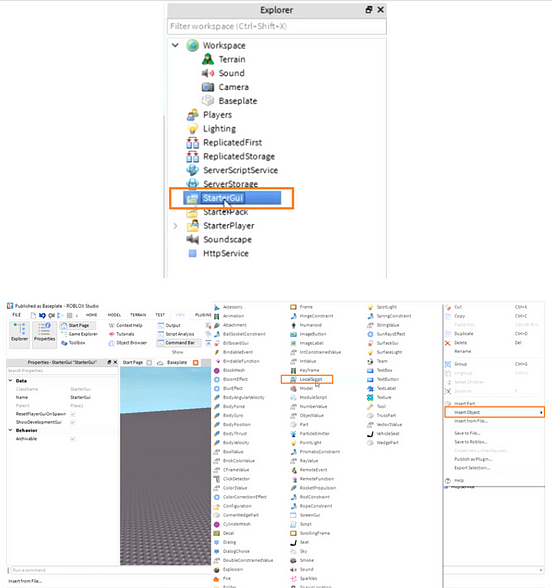552x588 pixels.
Task: Click the Tutorials icon in ribbon
Action: point(111,334)
